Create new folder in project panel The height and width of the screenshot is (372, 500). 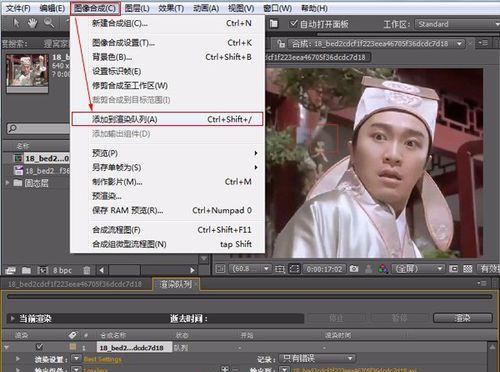pos(26,270)
